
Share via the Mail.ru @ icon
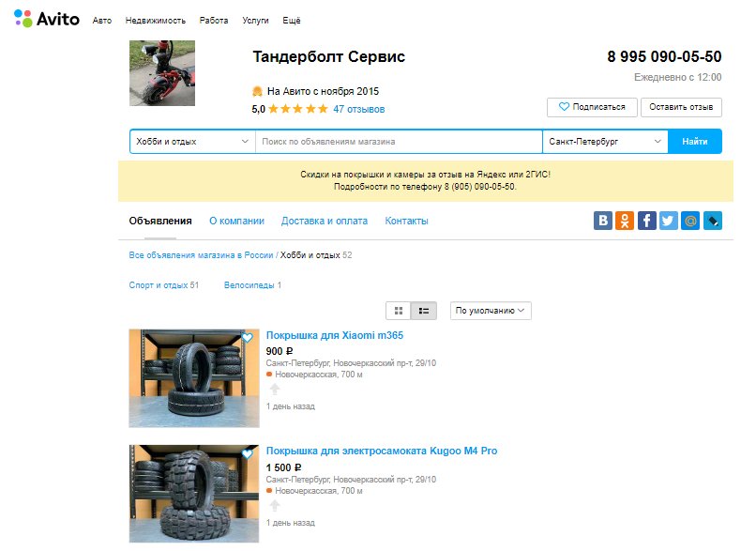(x=690, y=221)
